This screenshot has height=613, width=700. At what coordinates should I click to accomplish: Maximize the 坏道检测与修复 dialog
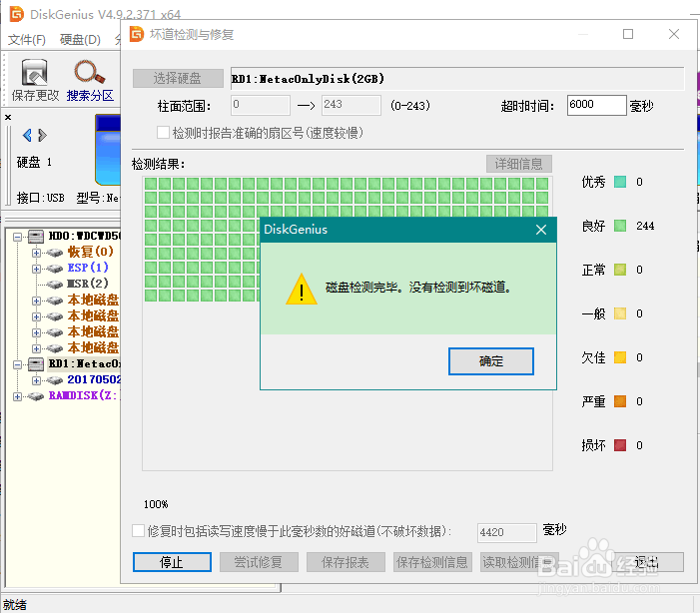(628, 34)
